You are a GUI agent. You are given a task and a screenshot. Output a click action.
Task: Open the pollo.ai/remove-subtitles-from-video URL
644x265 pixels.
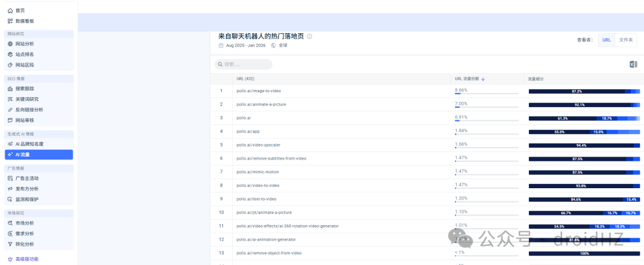click(271, 158)
